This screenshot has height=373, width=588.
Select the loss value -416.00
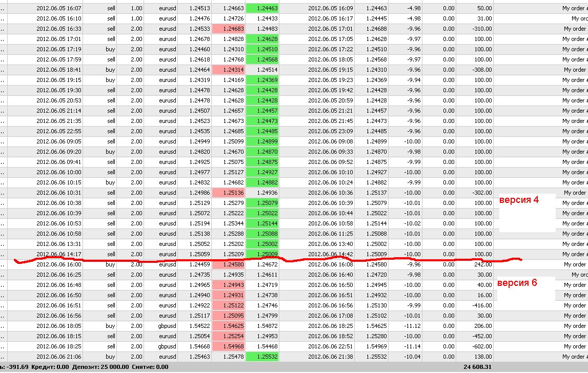[482, 305]
